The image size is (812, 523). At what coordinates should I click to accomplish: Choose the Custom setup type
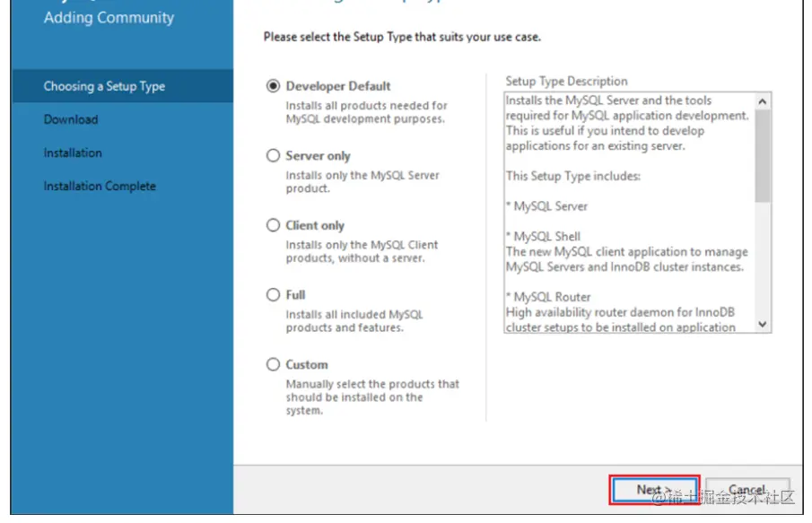coord(273,364)
